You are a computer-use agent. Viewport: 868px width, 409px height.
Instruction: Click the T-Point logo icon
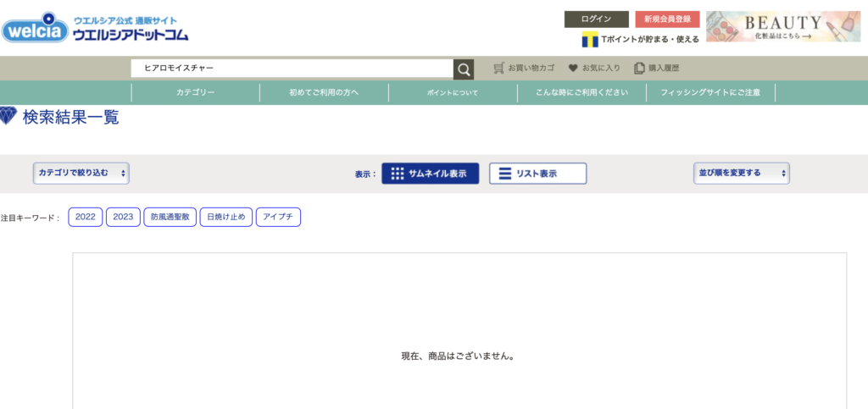[x=590, y=40]
